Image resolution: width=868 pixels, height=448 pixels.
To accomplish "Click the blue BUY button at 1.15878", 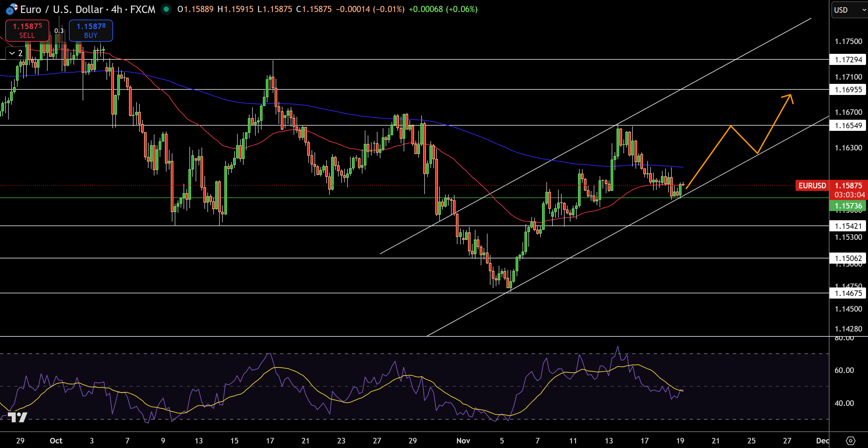I will click(91, 30).
